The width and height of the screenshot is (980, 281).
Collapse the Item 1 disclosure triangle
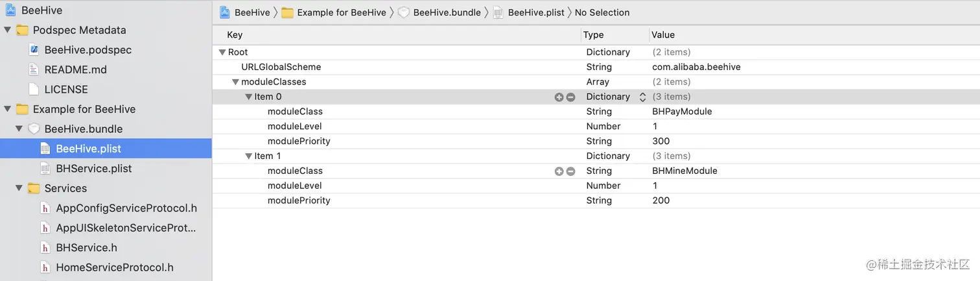pos(248,156)
